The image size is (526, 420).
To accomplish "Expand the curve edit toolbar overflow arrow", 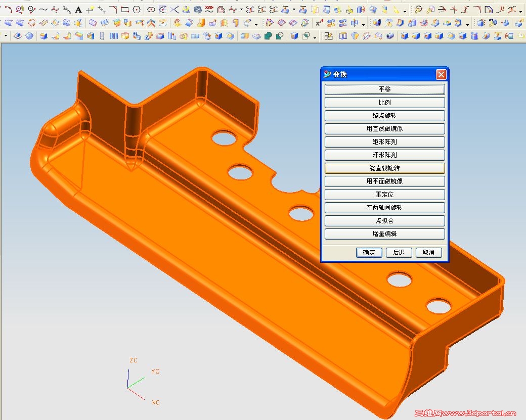I will (520, 12).
